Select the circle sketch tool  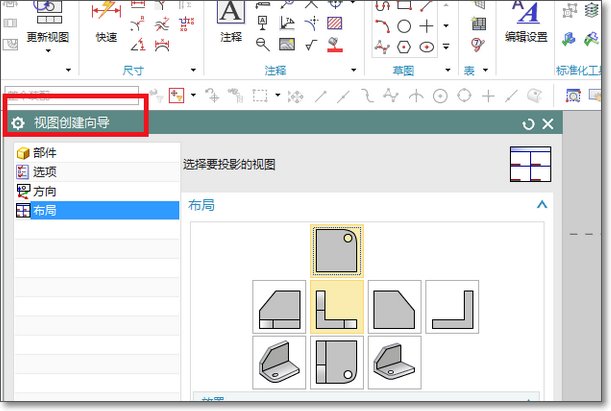pos(404,26)
